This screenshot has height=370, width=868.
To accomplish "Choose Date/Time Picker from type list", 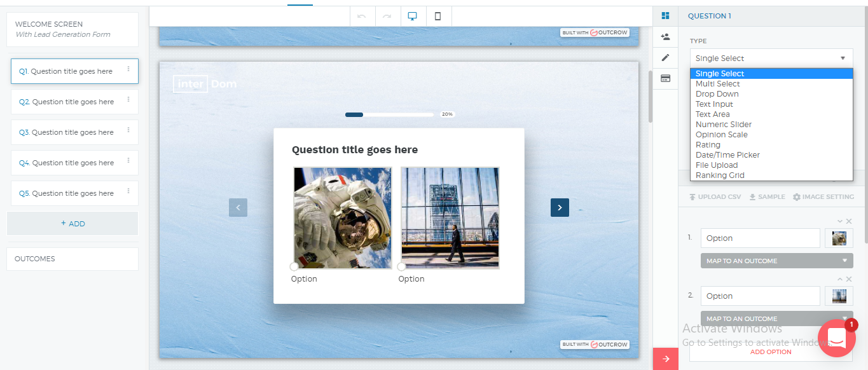I will [771, 155].
